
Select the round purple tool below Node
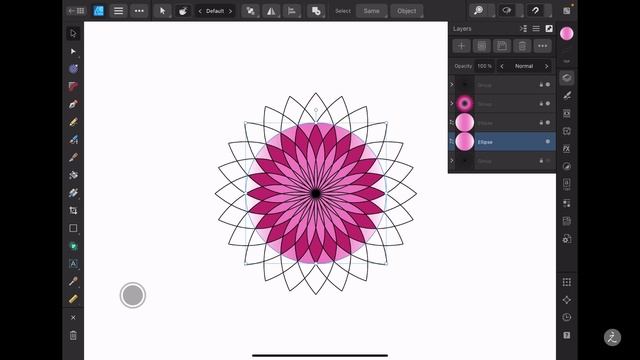pyautogui.click(x=73, y=69)
